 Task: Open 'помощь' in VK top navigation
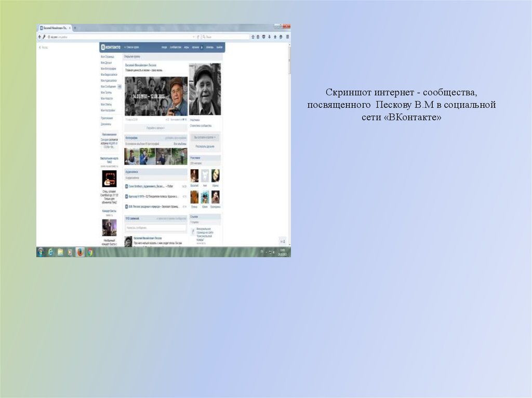pos(210,47)
